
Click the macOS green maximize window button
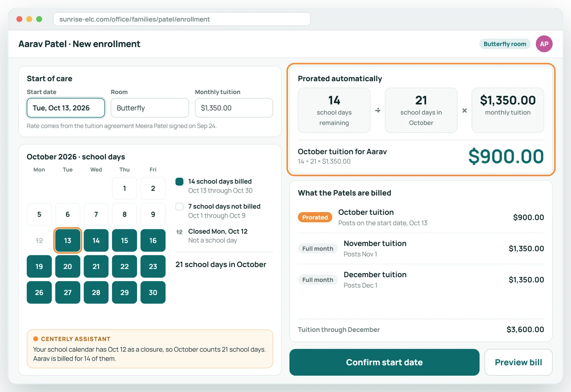click(x=39, y=19)
